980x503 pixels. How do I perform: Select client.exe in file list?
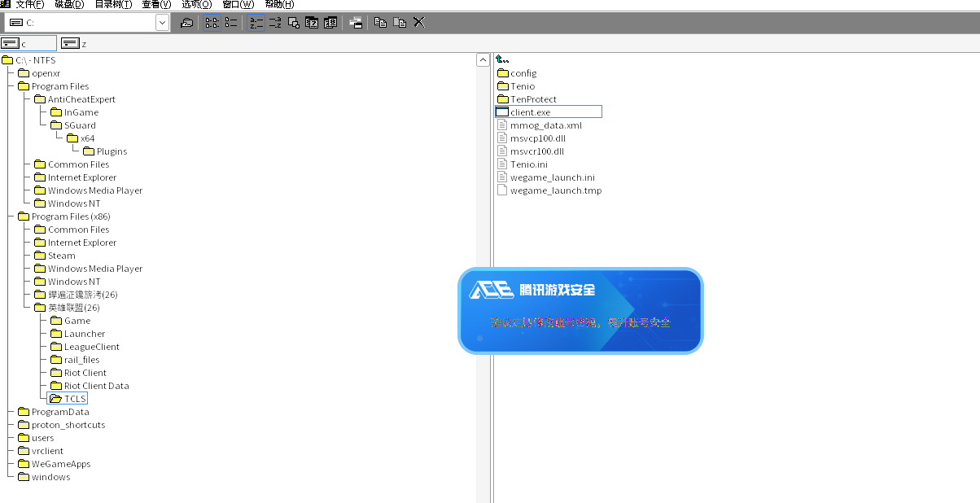tap(549, 112)
